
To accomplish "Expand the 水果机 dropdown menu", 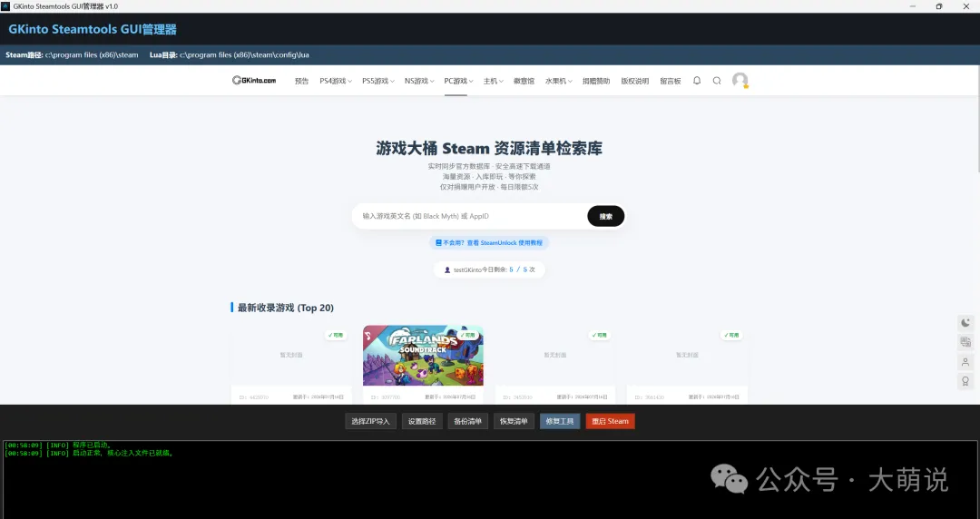I will (x=558, y=82).
